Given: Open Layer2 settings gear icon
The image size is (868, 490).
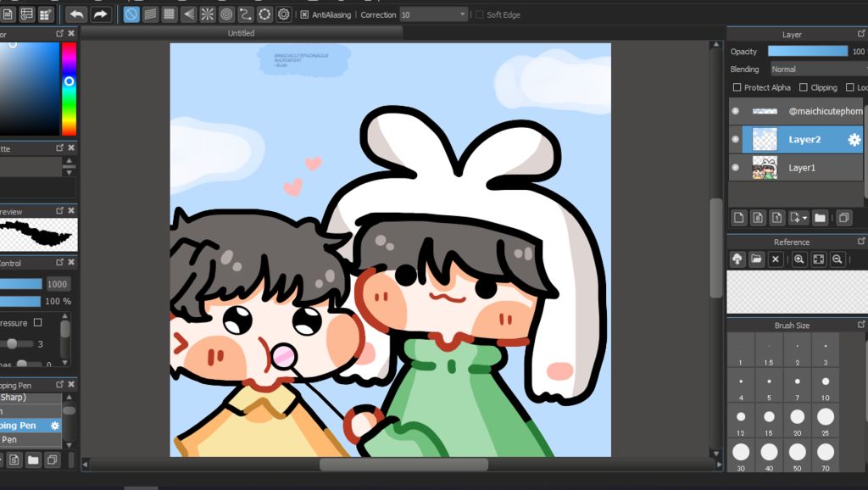Looking at the screenshot, I should coord(854,140).
